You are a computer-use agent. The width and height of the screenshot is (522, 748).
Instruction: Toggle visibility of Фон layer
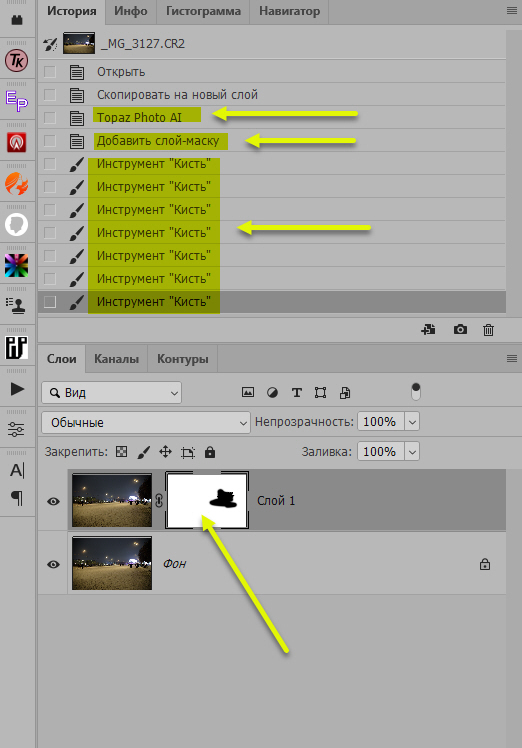coord(53,564)
